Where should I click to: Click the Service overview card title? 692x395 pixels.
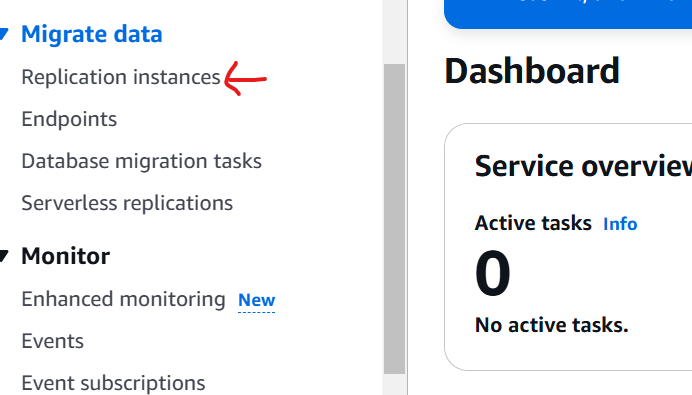583,166
